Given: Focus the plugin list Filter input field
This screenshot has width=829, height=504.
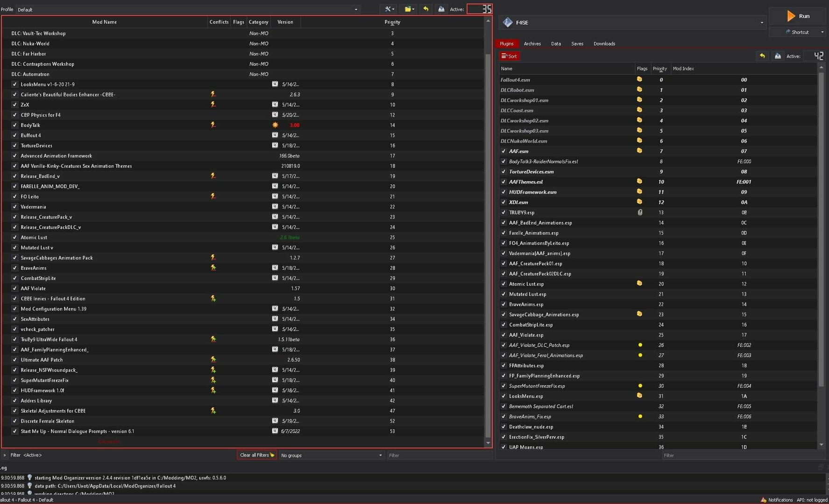Looking at the screenshot, I should 744,455.
